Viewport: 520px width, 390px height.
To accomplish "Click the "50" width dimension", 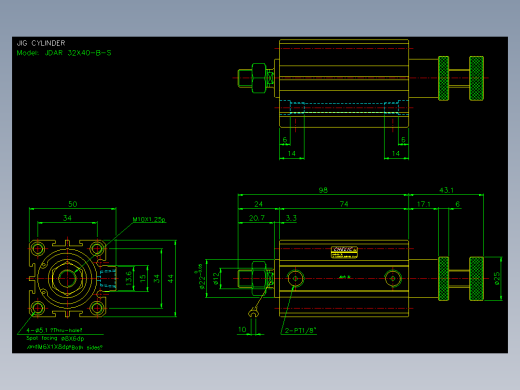I will [73, 204].
